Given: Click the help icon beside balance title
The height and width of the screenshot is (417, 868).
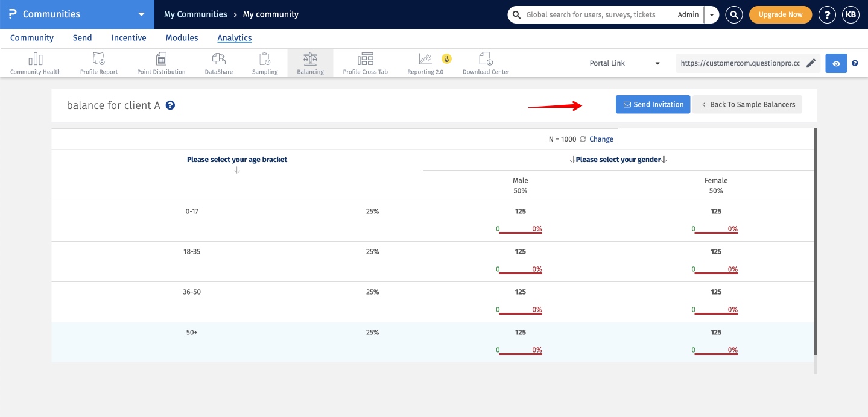Looking at the screenshot, I should [x=171, y=105].
